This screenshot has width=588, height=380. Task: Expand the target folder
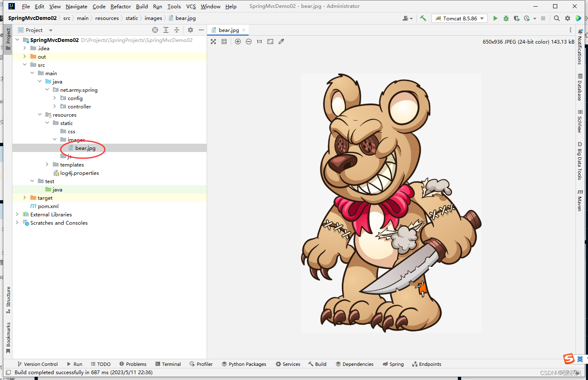pyautogui.click(x=25, y=198)
